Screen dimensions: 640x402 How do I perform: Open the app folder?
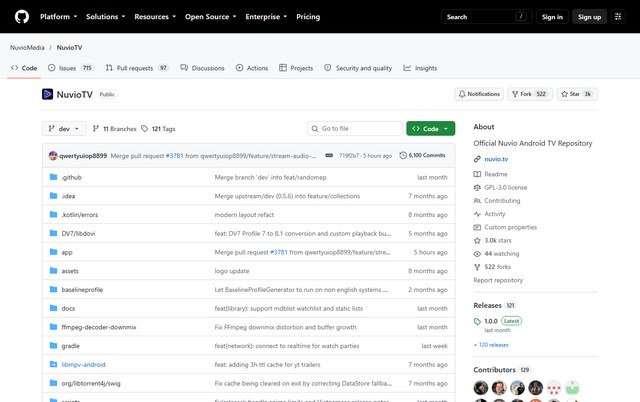tap(67, 252)
